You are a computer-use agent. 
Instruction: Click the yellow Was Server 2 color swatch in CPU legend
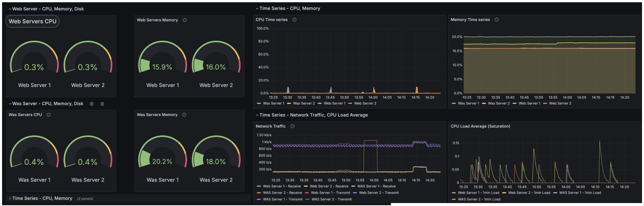tap(289, 103)
